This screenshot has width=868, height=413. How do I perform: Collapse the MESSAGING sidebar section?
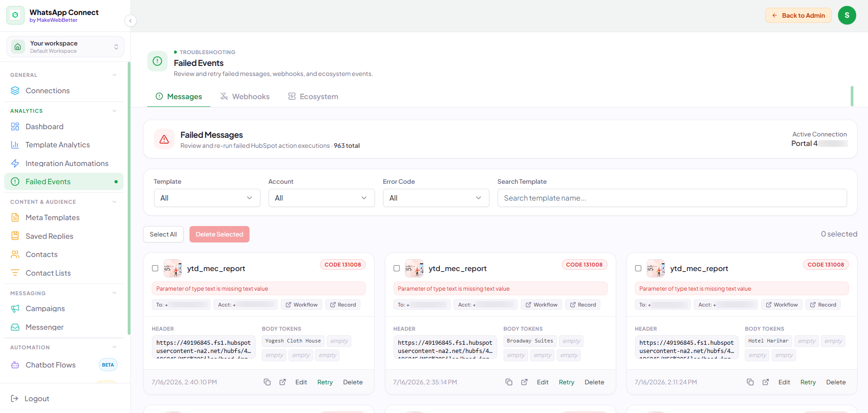click(115, 293)
